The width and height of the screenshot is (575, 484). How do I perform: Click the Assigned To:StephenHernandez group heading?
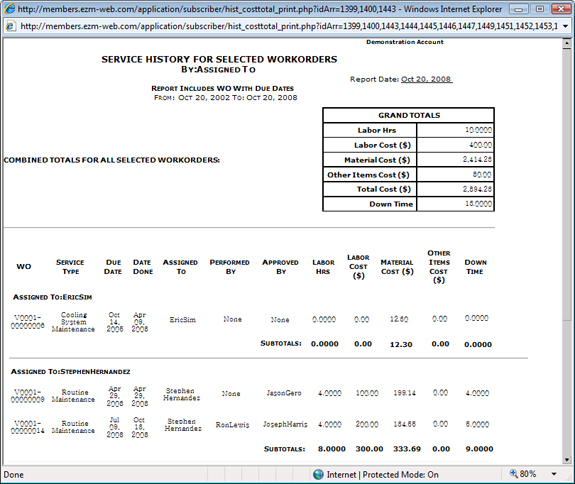point(70,371)
